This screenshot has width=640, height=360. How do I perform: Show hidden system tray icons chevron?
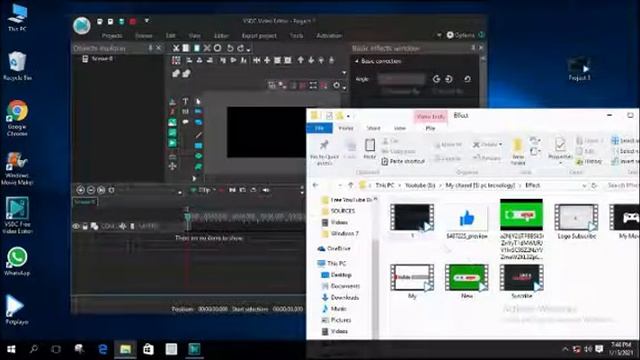coord(565,349)
